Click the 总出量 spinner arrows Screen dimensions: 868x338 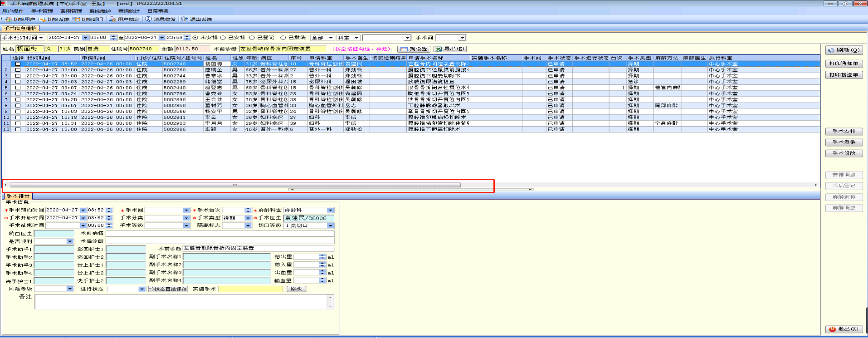(x=322, y=257)
